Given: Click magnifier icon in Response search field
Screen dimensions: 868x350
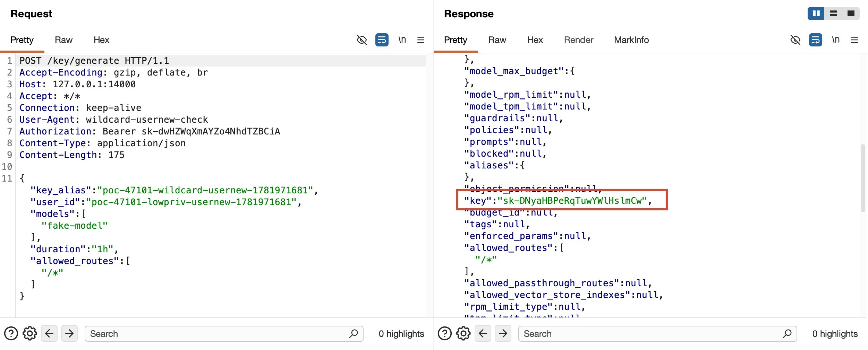Looking at the screenshot, I should [x=787, y=334].
